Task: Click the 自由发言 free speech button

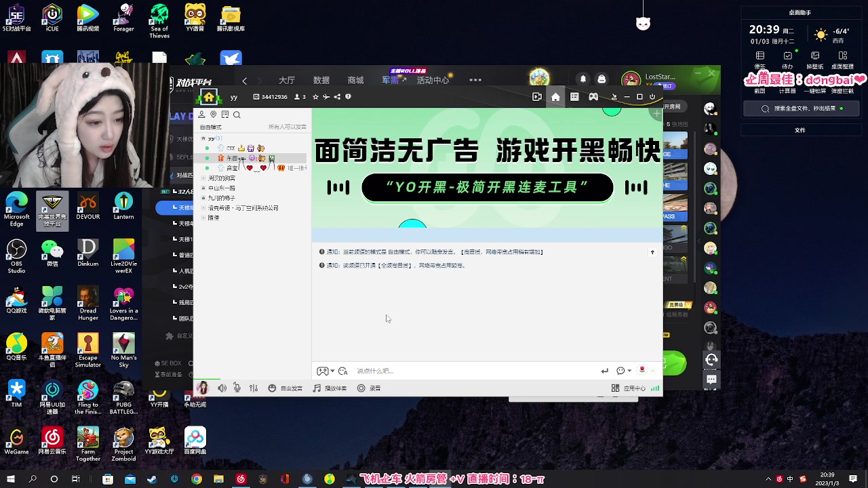Action: click(285, 388)
